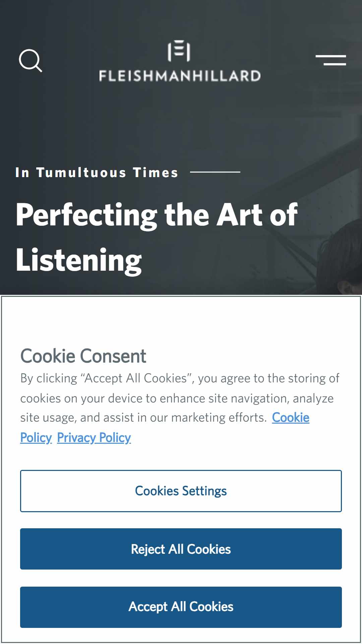Click the word "Listening" in the headline
This screenshot has width=362, height=644.
tap(79, 260)
